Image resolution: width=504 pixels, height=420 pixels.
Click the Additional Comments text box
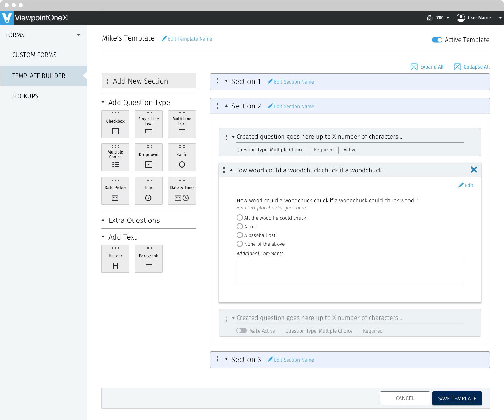click(350, 271)
